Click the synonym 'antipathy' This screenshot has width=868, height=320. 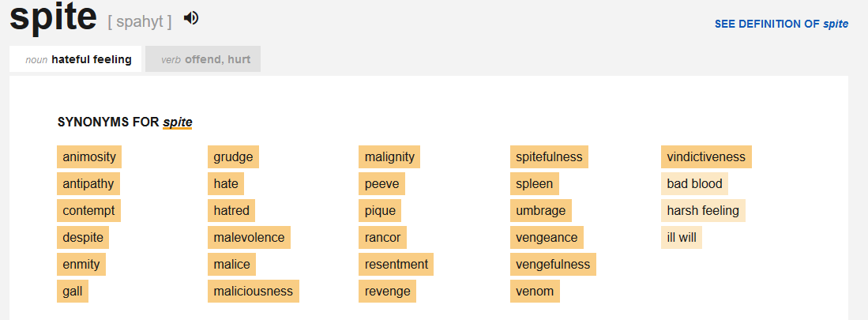tap(88, 183)
